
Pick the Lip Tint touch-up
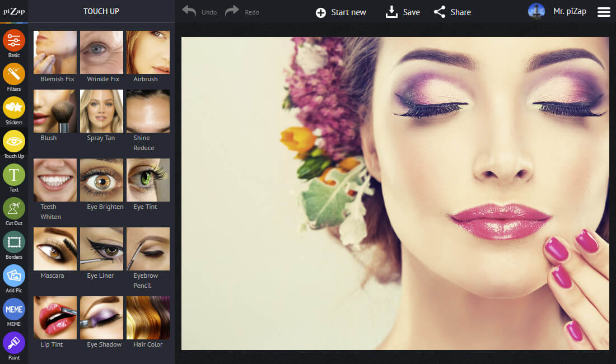55,318
